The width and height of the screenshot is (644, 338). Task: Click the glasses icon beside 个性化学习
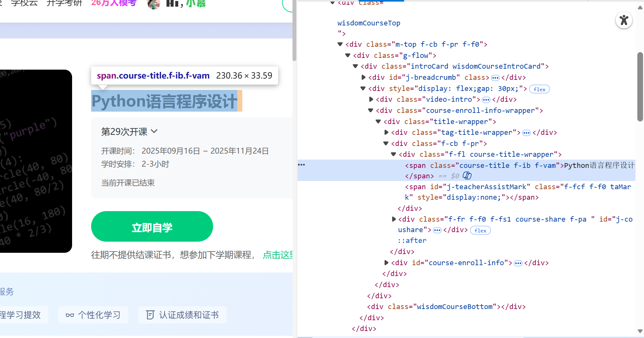pos(70,315)
